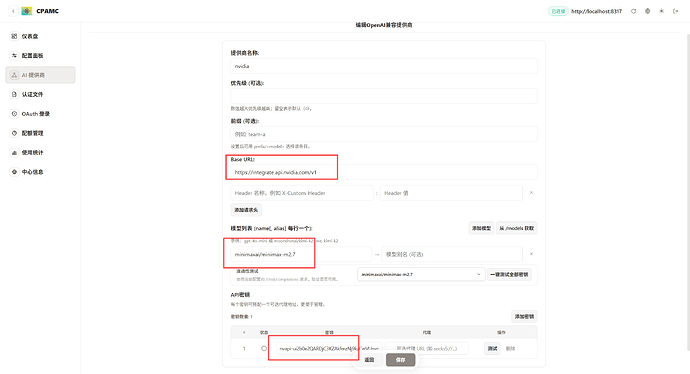Click the CPAMC logo icon
This screenshot has width=690, height=374.
point(27,11)
